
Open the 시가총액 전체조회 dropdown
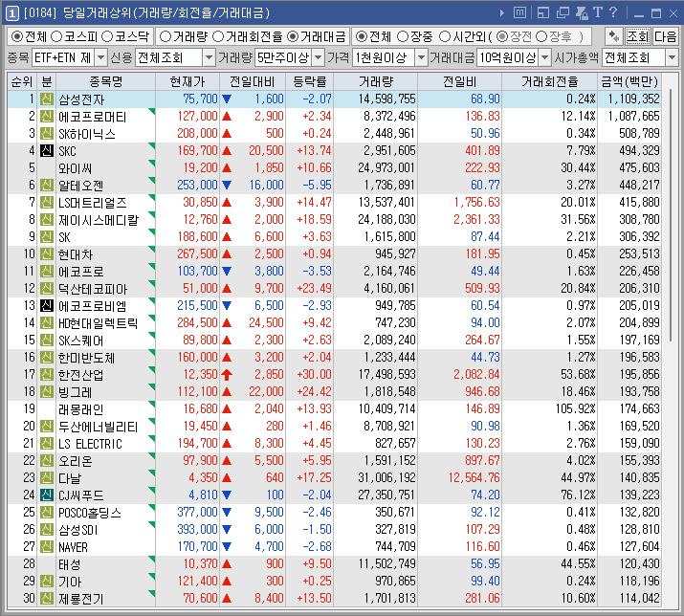[x=672, y=57]
